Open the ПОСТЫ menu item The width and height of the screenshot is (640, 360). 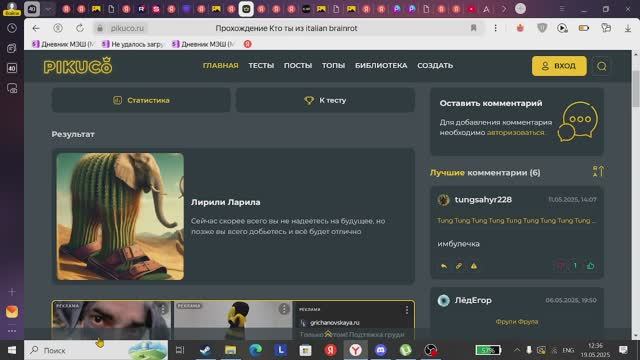298,66
